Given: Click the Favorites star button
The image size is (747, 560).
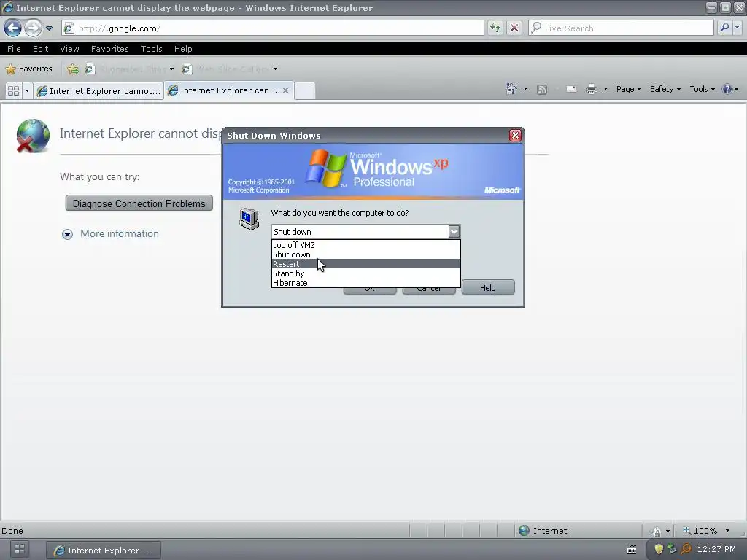Looking at the screenshot, I should point(28,69).
